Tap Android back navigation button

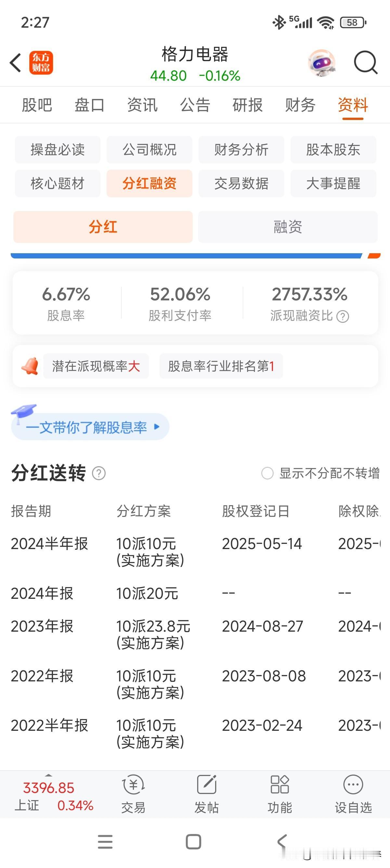[281, 841]
